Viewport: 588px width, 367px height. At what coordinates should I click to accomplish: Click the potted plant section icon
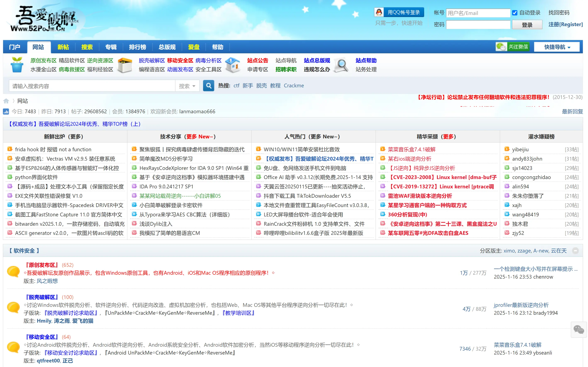[x=17, y=65]
